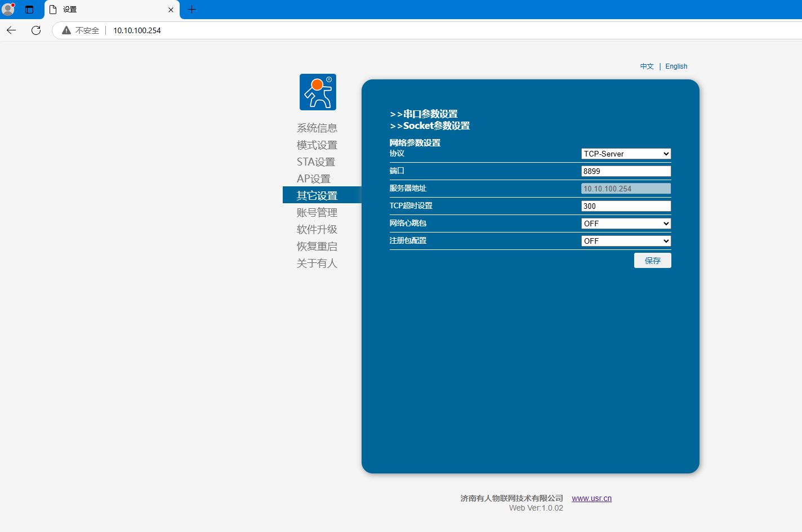Click the 保存 button

pos(652,261)
